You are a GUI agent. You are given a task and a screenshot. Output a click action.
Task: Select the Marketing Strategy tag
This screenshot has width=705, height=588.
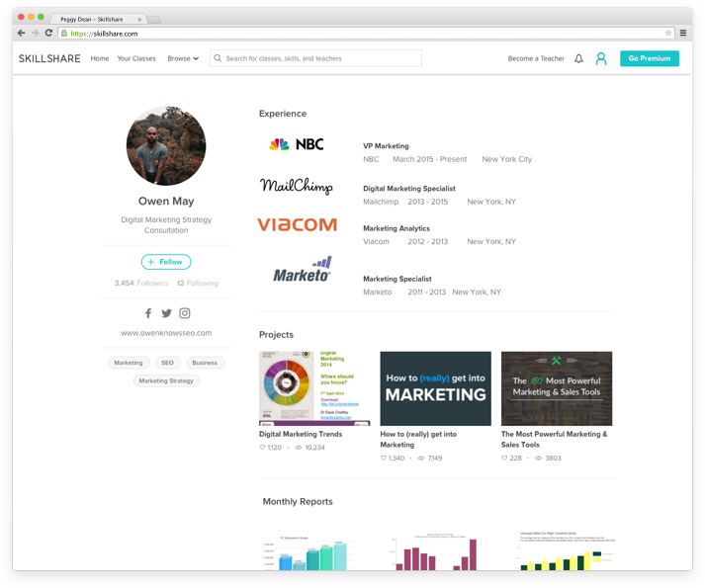166,380
